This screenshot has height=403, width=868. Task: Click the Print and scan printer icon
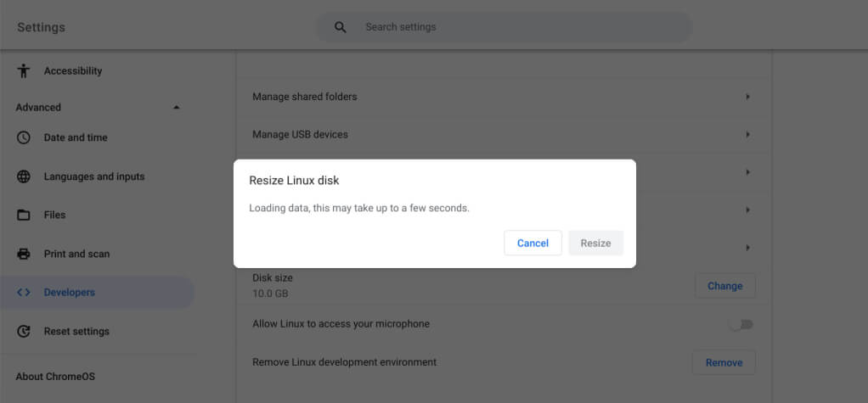point(24,254)
